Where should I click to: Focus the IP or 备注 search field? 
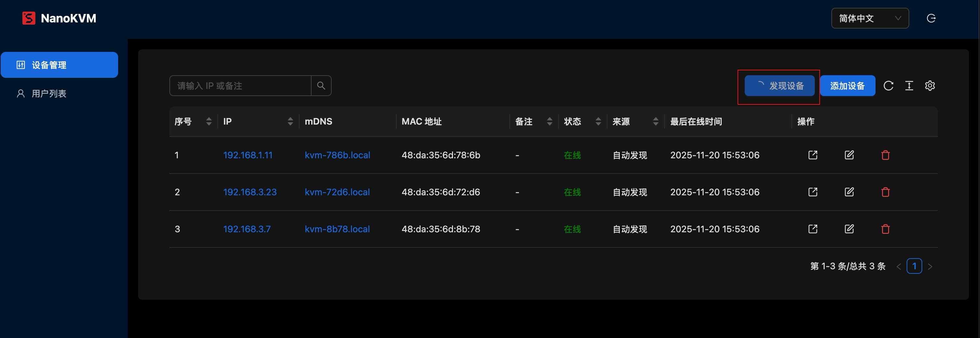point(240,86)
